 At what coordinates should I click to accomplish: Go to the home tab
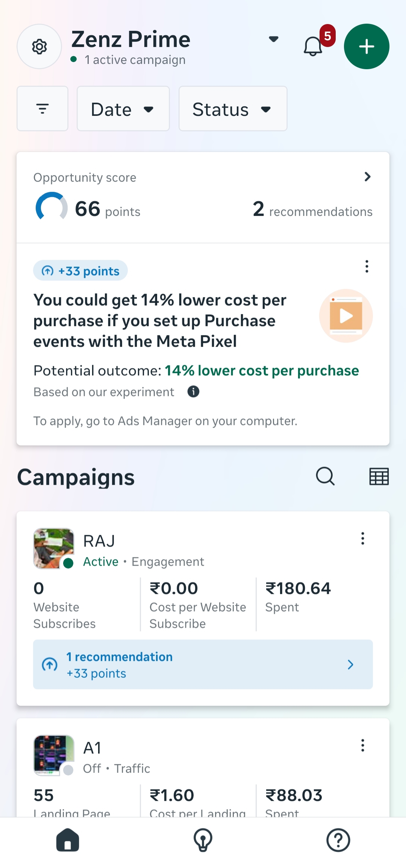68,840
